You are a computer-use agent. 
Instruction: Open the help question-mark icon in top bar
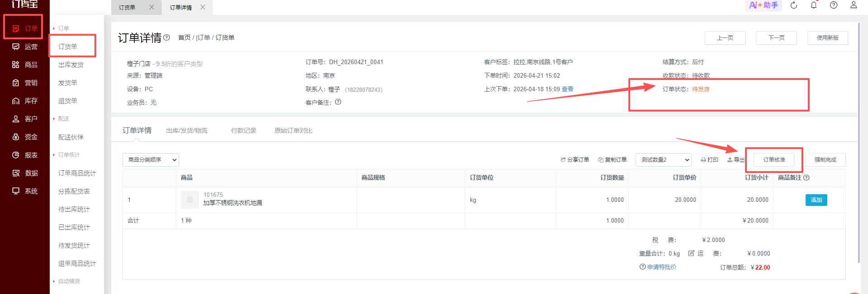click(834, 5)
